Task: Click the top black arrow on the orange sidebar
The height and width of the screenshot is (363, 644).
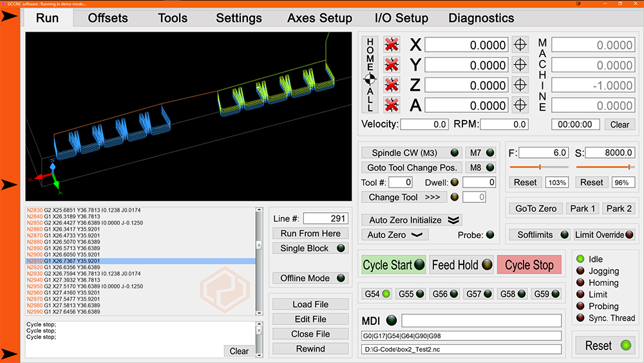Action: pos(10,17)
